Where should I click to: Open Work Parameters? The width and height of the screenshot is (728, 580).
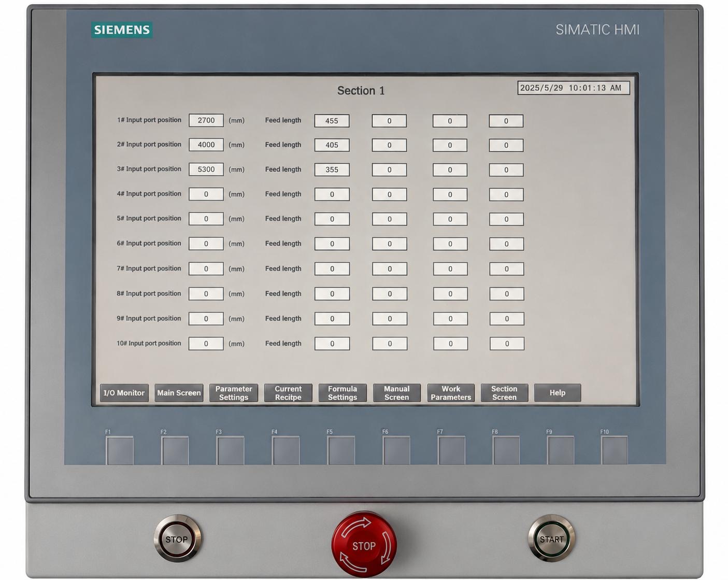pos(451,393)
